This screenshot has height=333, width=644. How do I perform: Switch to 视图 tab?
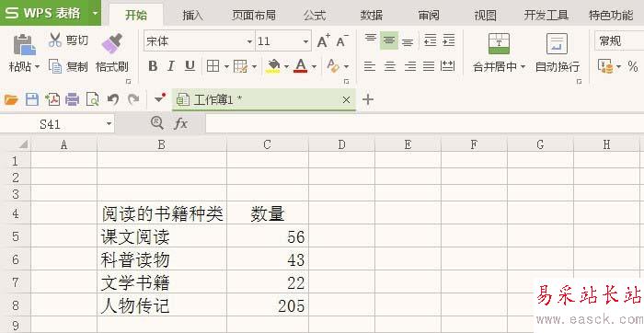(x=485, y=16)
